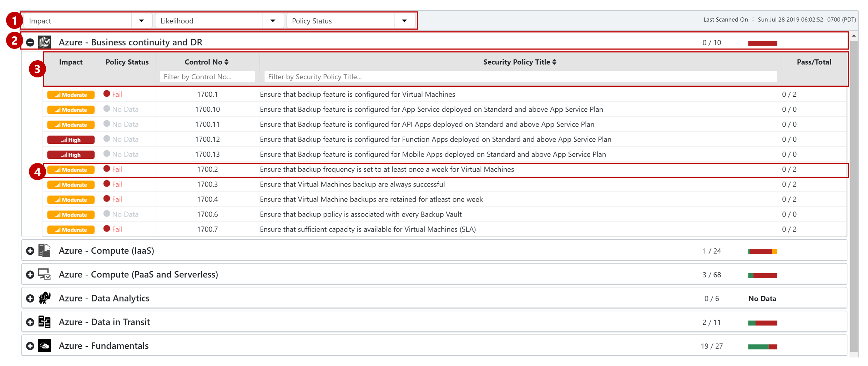
Task: Click Moderate badge for control 1700.4
Action: click(71, 200)
